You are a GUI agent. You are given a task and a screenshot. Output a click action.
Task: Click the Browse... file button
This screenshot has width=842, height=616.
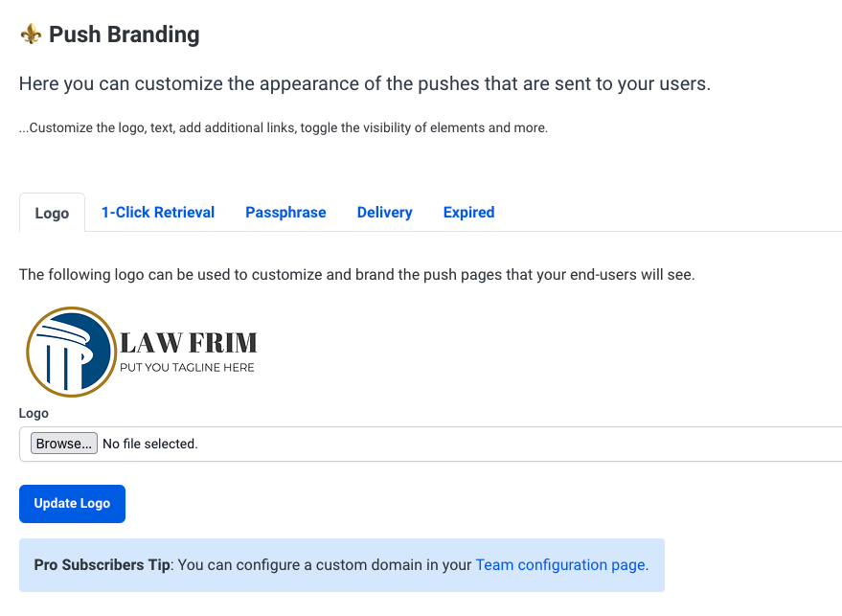64,444
